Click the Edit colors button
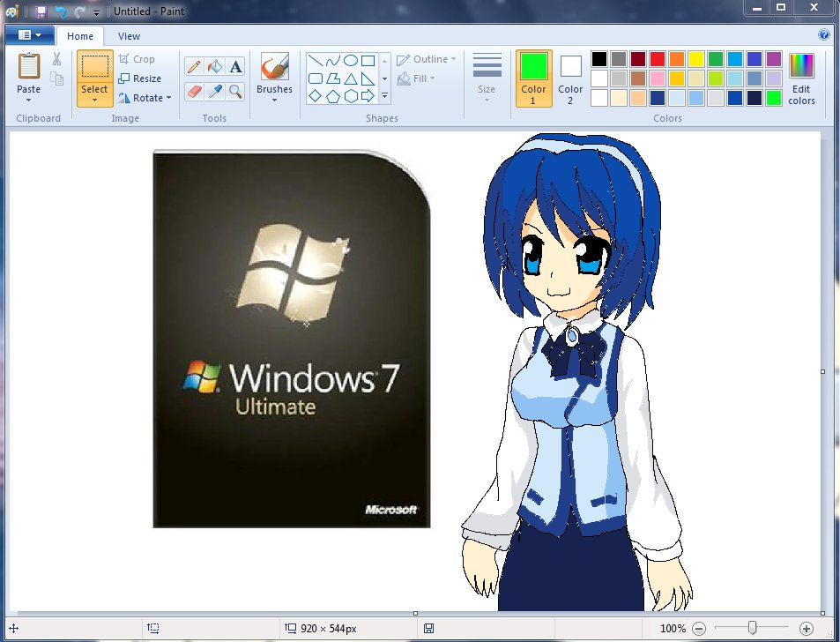Screen dimensions: 840x642 (x=801, y=78)
